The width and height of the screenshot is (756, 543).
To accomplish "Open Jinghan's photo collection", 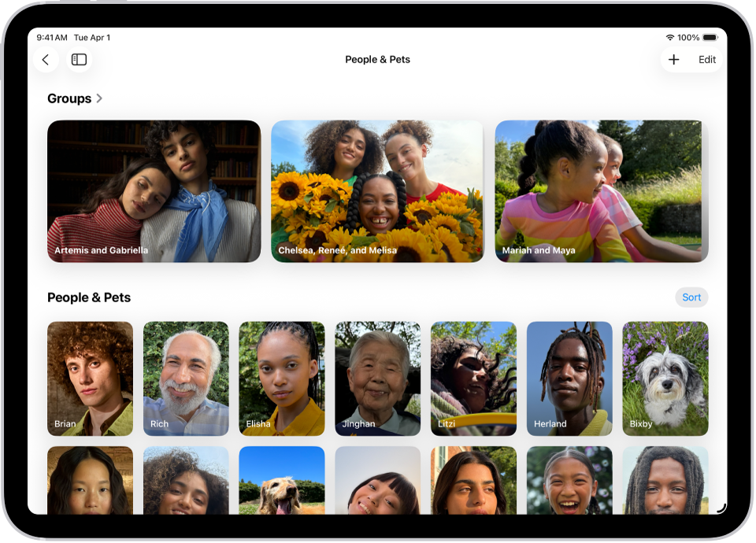I will [377, 379].
